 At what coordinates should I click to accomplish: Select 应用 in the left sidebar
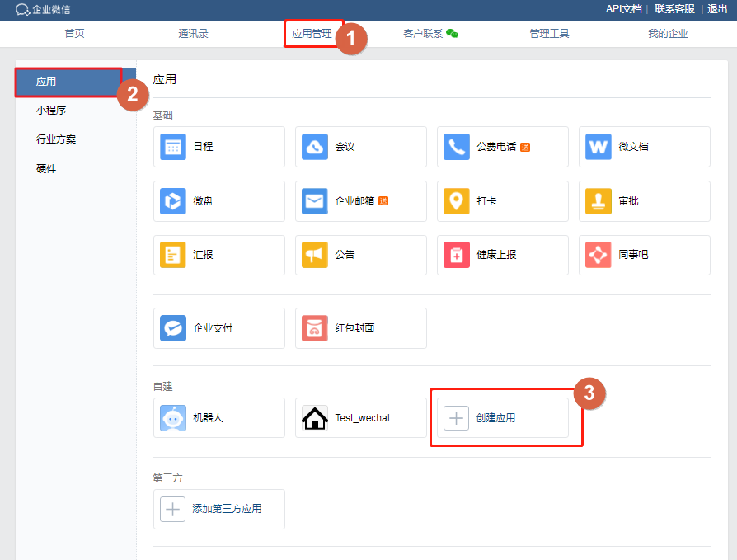point(75,82)
